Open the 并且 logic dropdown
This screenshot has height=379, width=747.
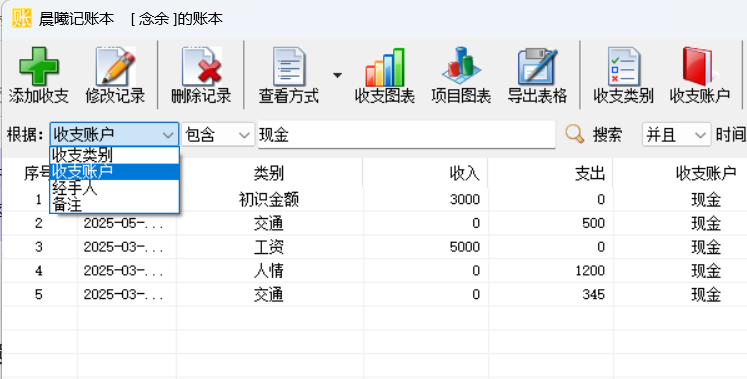676,135
